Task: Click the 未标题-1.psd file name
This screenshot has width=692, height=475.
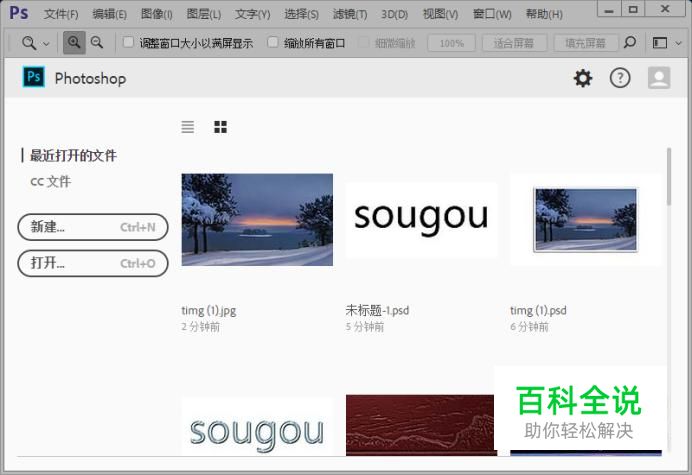Action: pyautogui.click(x=377, y=310)
